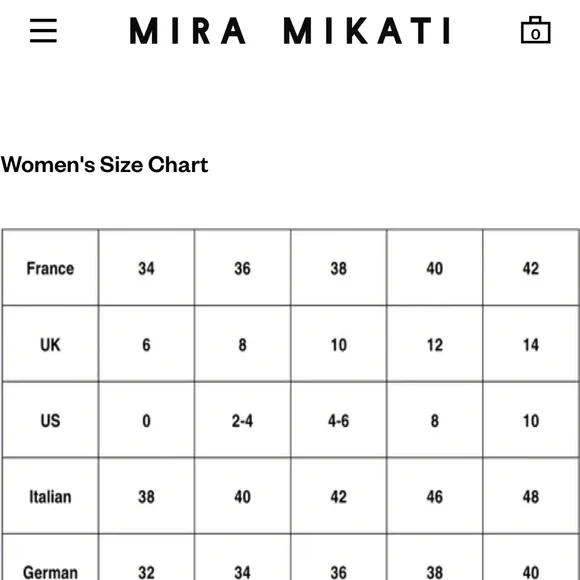The height and width of the screenshot is (580, 580).
Task: Open the shopping bag cart icon
Action: pyautogui.click(x=535, y=30)
